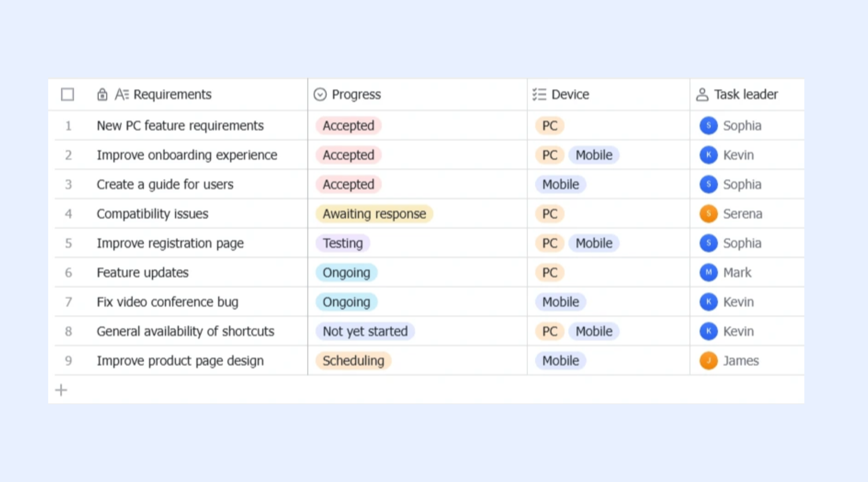Select the Device column header

(608, 94)
